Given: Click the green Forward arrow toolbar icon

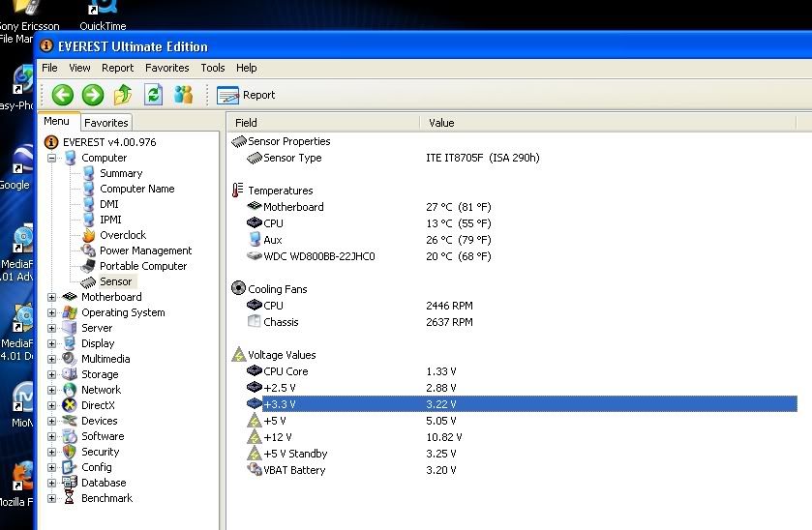Looking at the screenshot, I should [93, 95].
